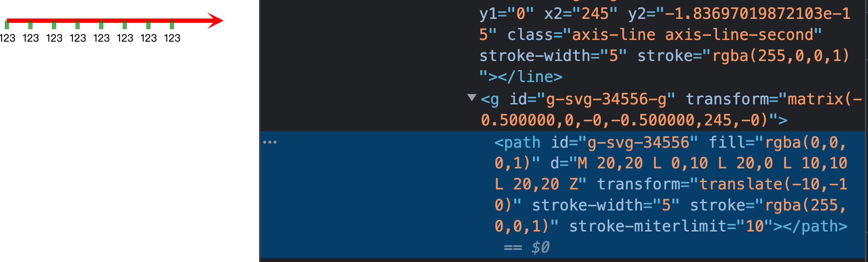Click the fourth green tick mark

point(78,26)
